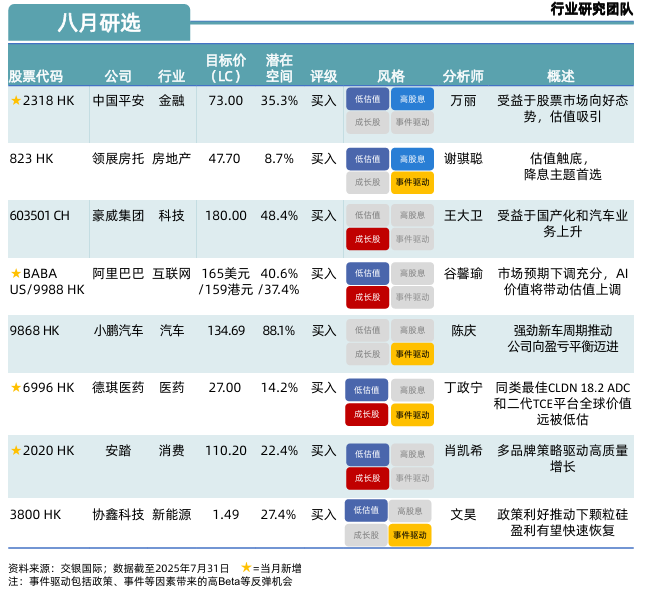660x589 pixels.
Task: Select stock code 823 HK
Action: pyautogui.click(x=32, y=159)
